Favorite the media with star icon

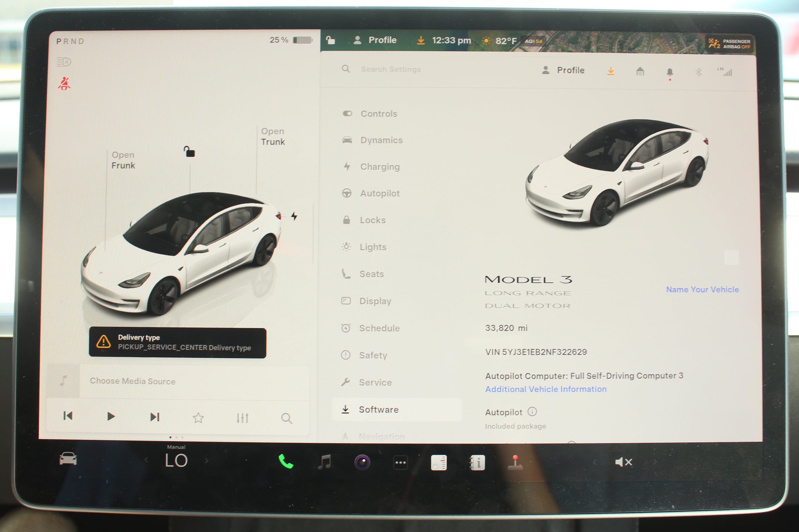click(x=198, y=418)
